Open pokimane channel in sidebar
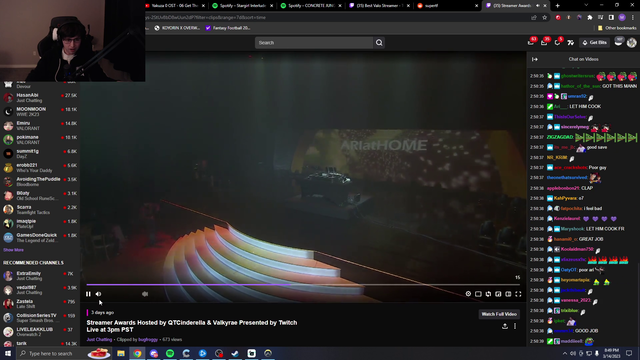This screenshot has width=640, height=360. (x=40, y=140)
